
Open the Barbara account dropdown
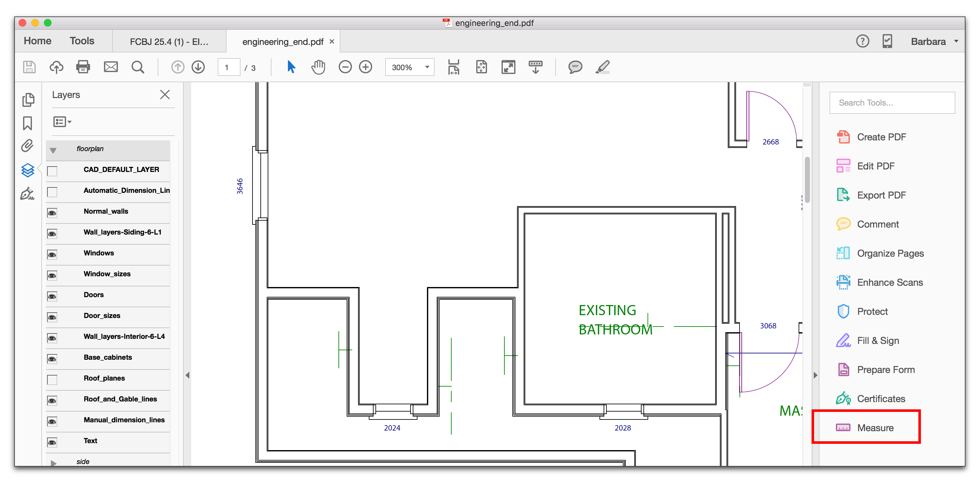click(934, 41)
